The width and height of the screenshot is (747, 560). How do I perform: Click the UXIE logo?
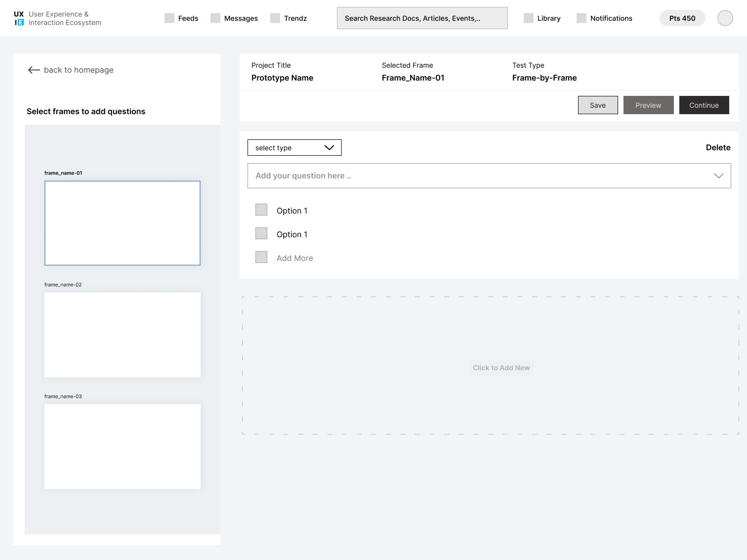(19, 18)
